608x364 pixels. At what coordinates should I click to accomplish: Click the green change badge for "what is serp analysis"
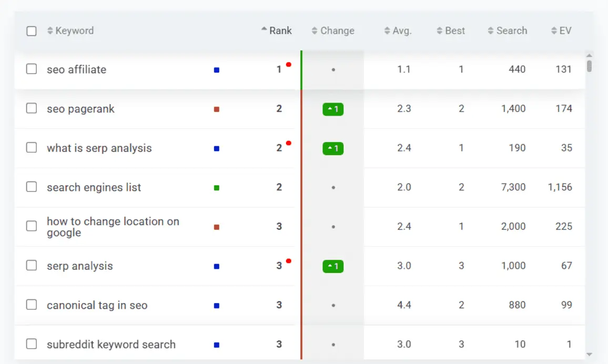click(x=333, y=148)
